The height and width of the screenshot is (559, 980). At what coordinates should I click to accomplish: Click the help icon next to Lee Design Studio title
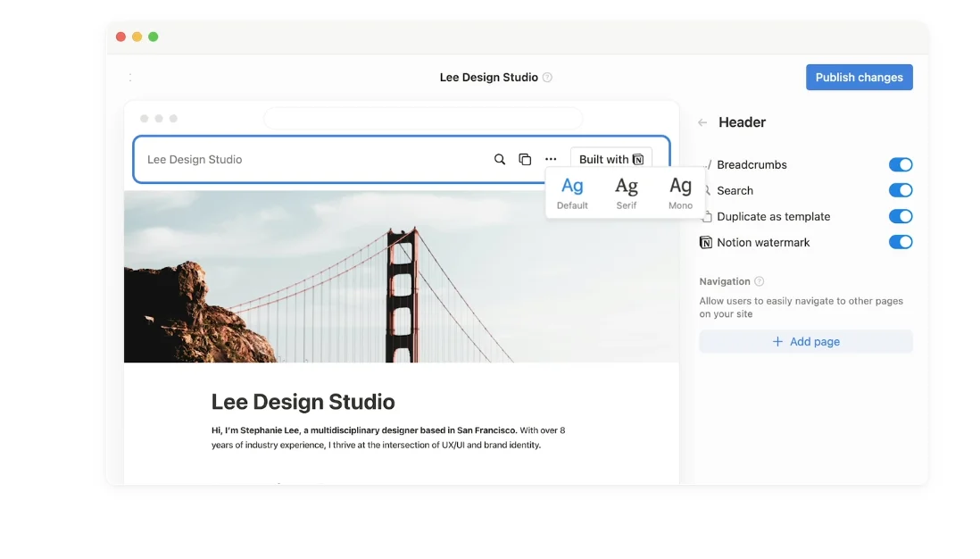pyautogui.click(x=547, y=78)
